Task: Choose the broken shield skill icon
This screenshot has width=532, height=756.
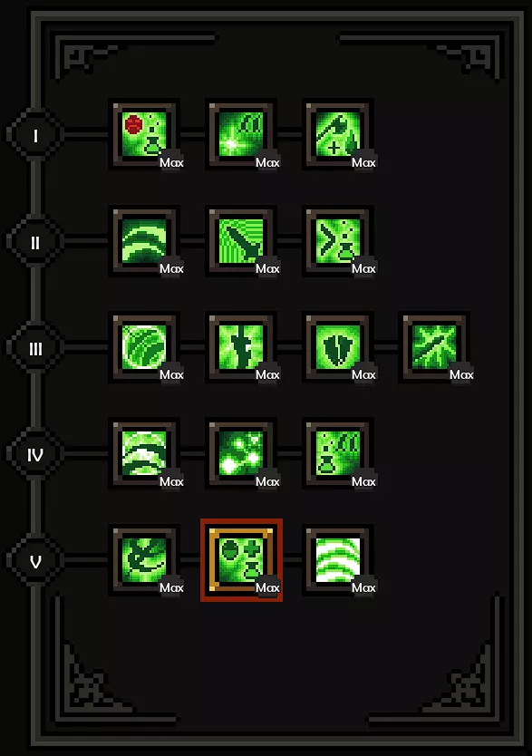Action: click(337, 347)
